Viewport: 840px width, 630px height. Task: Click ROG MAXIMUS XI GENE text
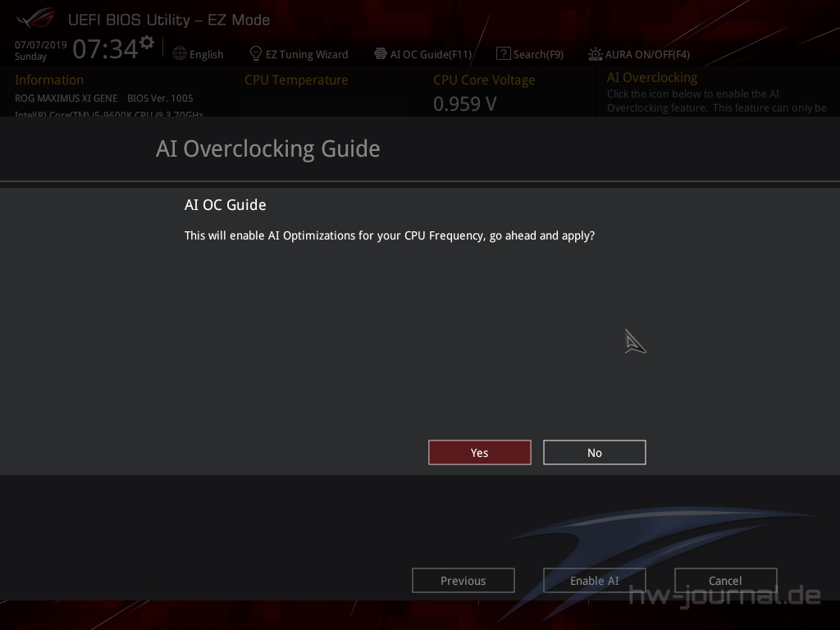tap(66, 98)
